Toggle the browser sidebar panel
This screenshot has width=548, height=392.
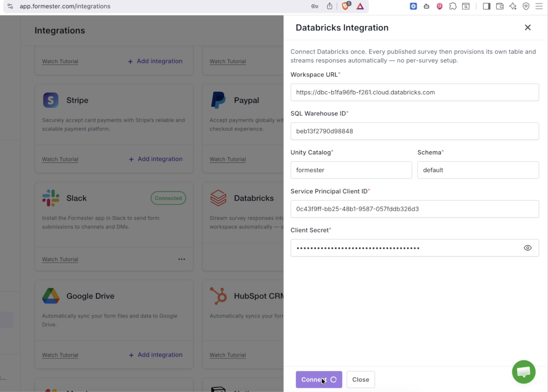point(487,6)
